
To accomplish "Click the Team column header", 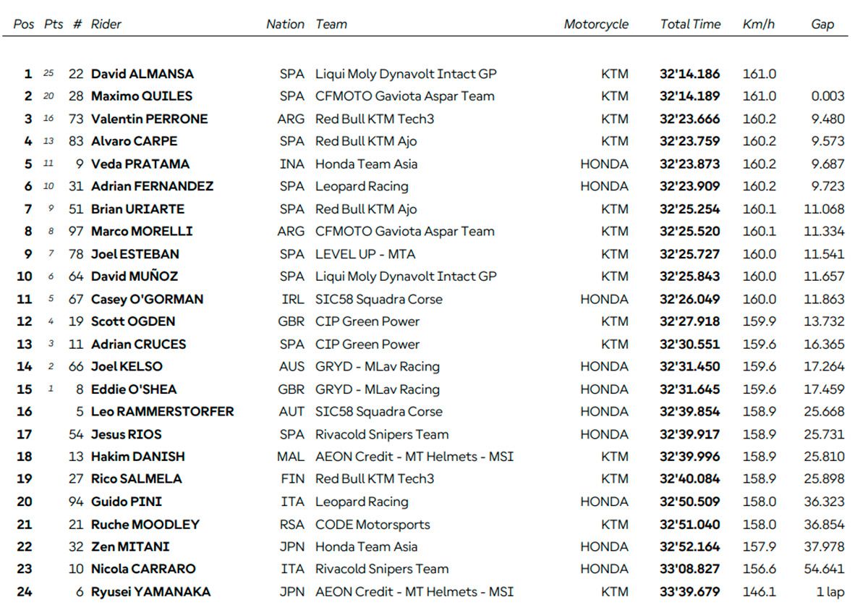I will [331, 24].
